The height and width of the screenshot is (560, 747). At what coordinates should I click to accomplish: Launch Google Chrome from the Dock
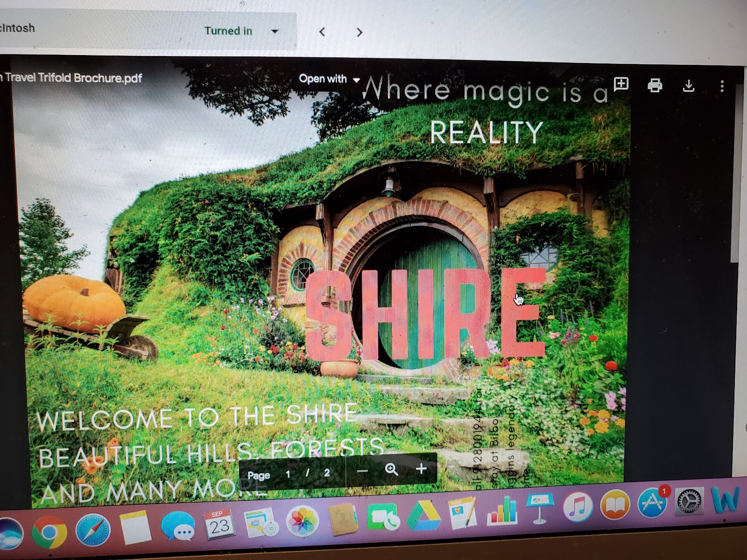[49, 532]
